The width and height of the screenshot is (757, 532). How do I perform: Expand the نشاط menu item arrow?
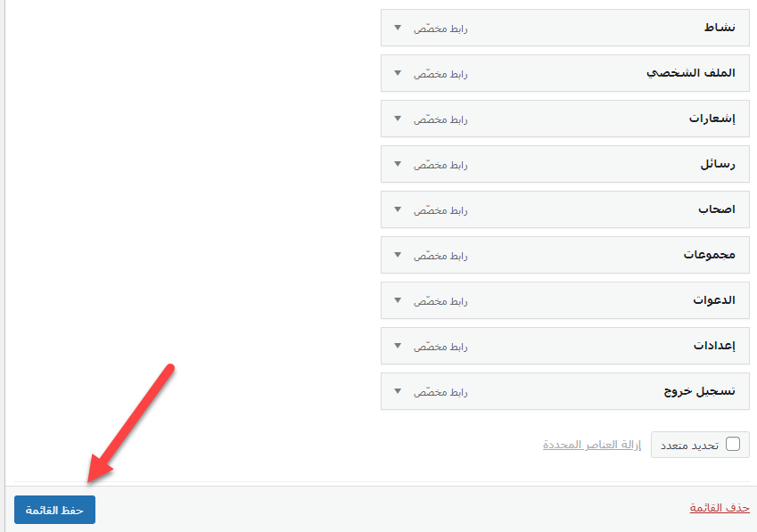click(398, 28)
